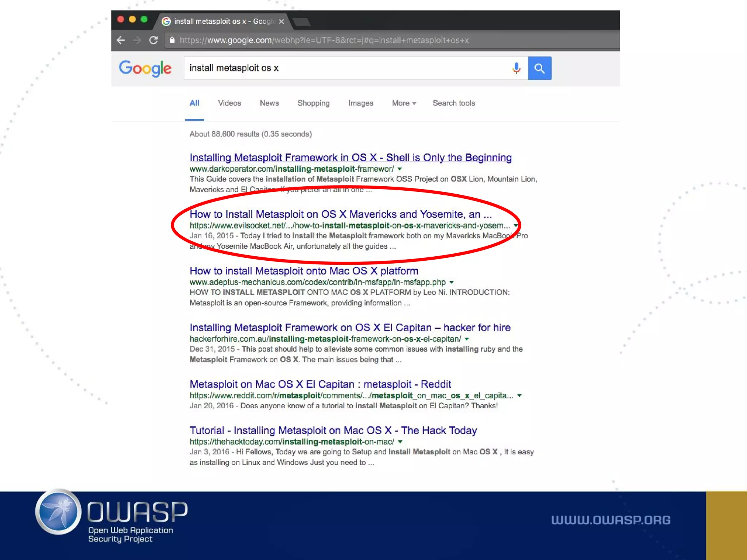Viewport: 747px width, 560px height.
Task: Expand the More search categories dropdown
Action: coord(404,103)
